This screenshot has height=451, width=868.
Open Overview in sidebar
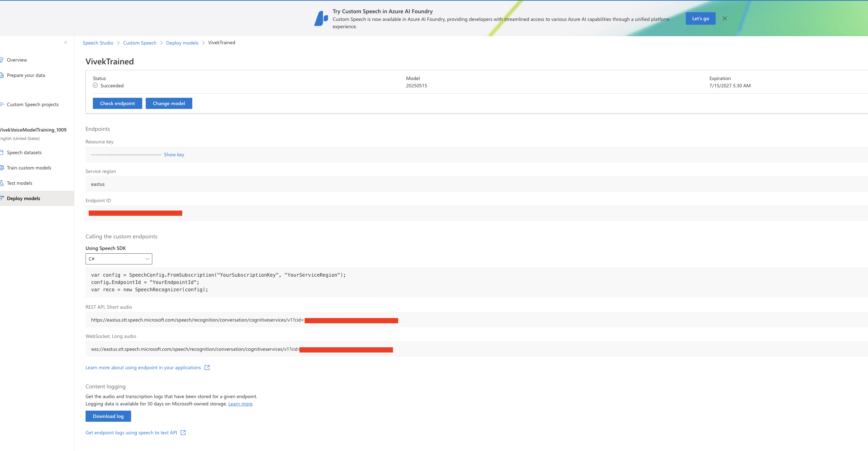tap(17, 60)
